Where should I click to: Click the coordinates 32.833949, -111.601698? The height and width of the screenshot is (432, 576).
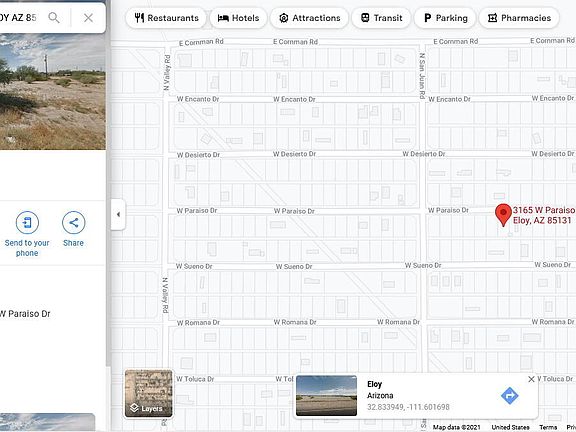point(408,407)
